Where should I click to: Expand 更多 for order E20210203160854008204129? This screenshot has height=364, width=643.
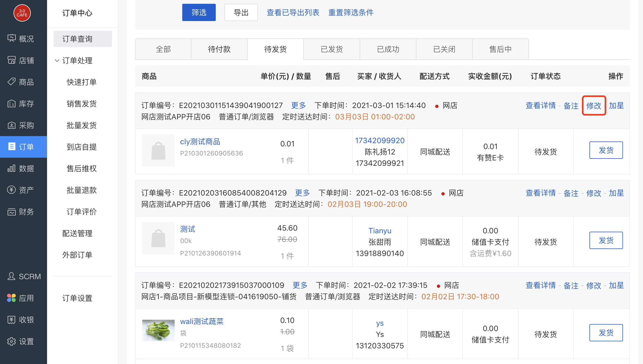(302, 193)
